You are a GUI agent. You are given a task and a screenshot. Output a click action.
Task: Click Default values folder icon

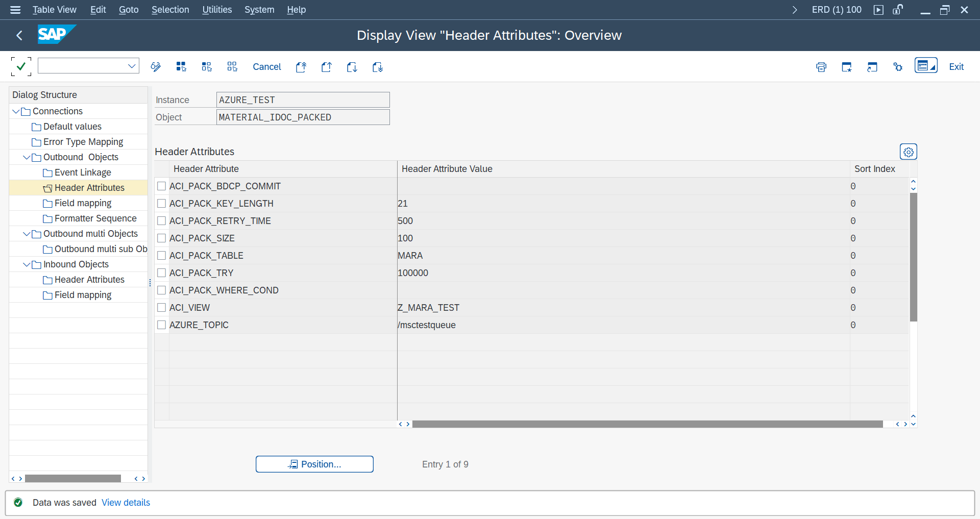pos(36,127)
